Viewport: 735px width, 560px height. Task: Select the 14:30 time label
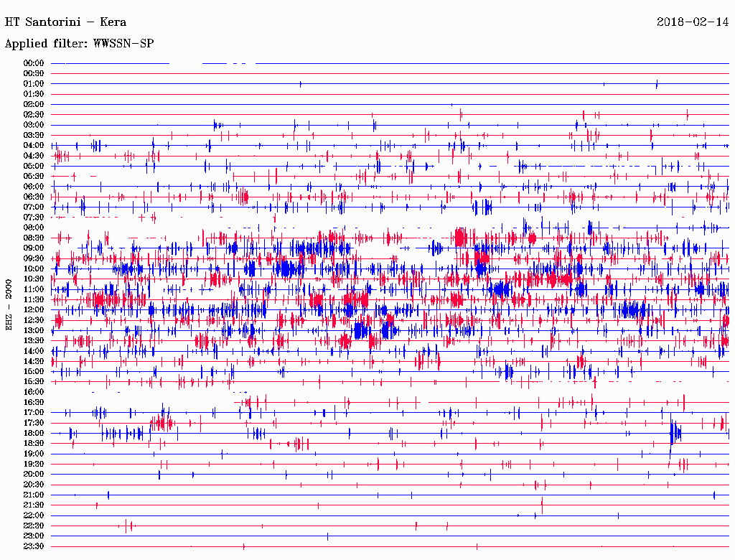(x=34, y=362)
